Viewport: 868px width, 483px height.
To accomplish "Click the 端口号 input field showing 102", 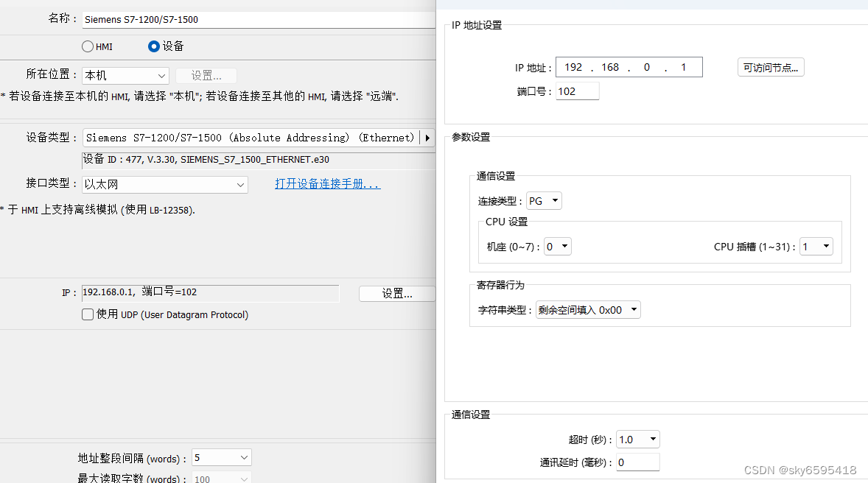I will click(x=578, y=91).
